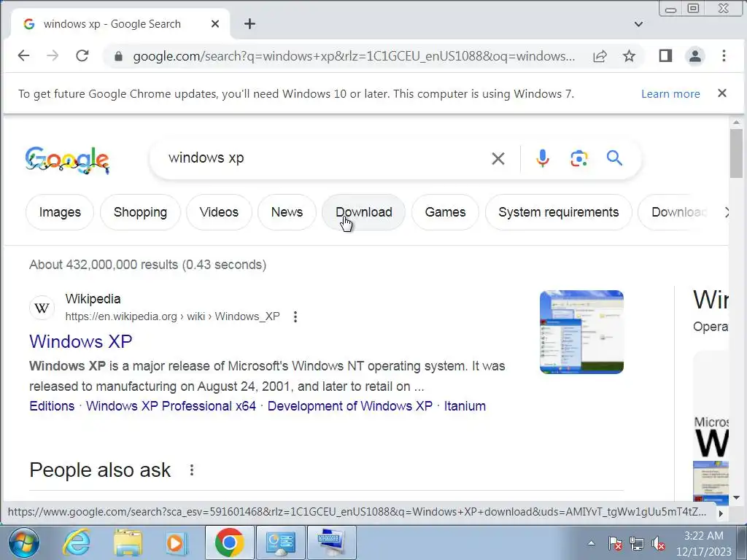The image size is (747, 560).
Task: Open the Editions sitelink
Action: (x=52, y=406)
